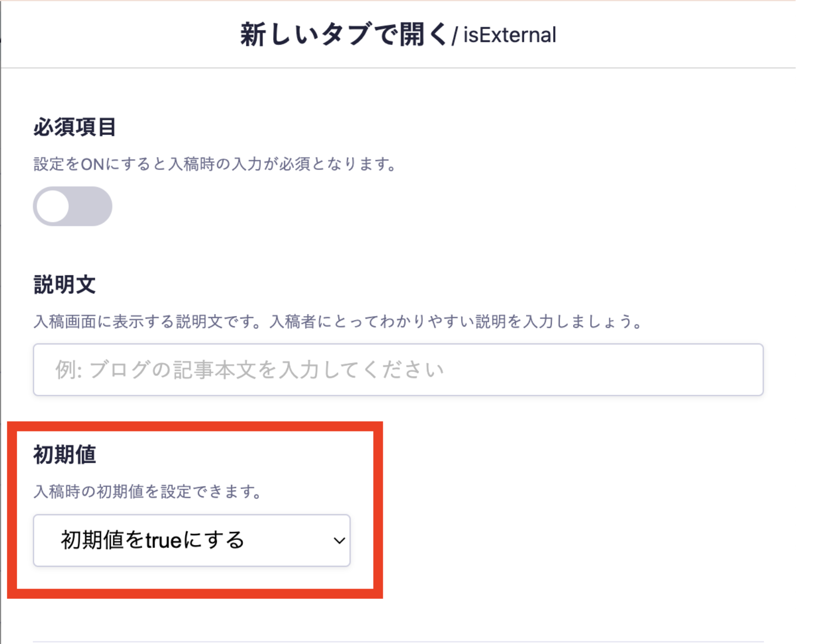The height and width of the screenshot is (644, 820).
Task: Click the divider line below 初期値 section
Action: [398, 642]
